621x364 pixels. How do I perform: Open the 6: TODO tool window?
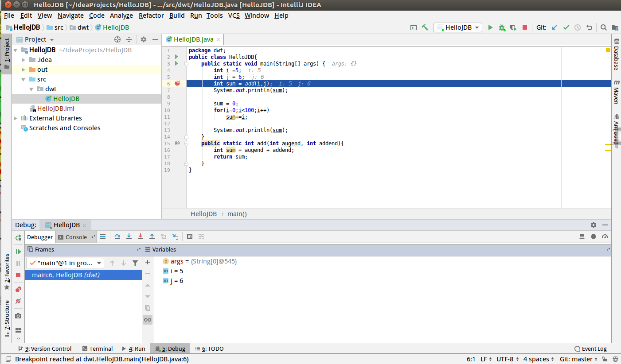click(210, 349)
